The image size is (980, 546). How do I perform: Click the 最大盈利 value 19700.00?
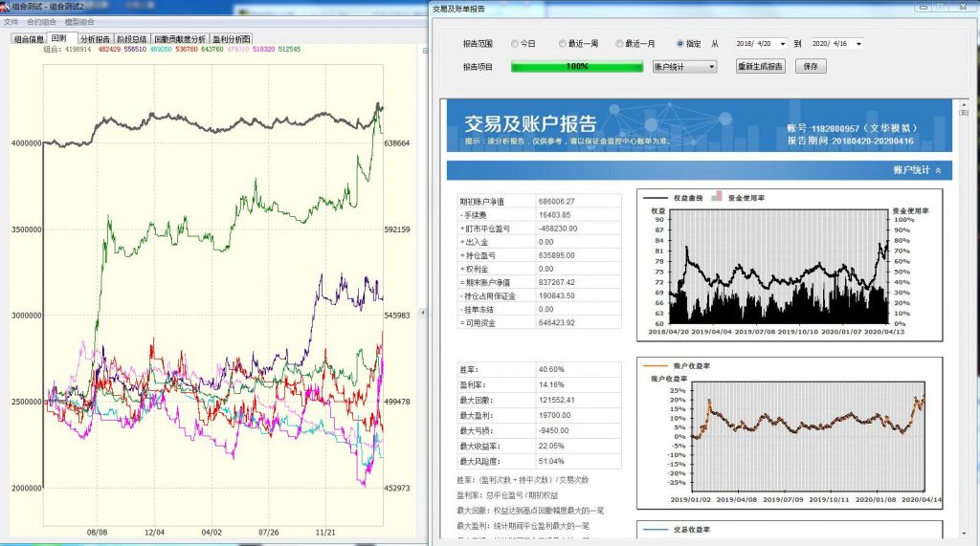coord(554,415)
